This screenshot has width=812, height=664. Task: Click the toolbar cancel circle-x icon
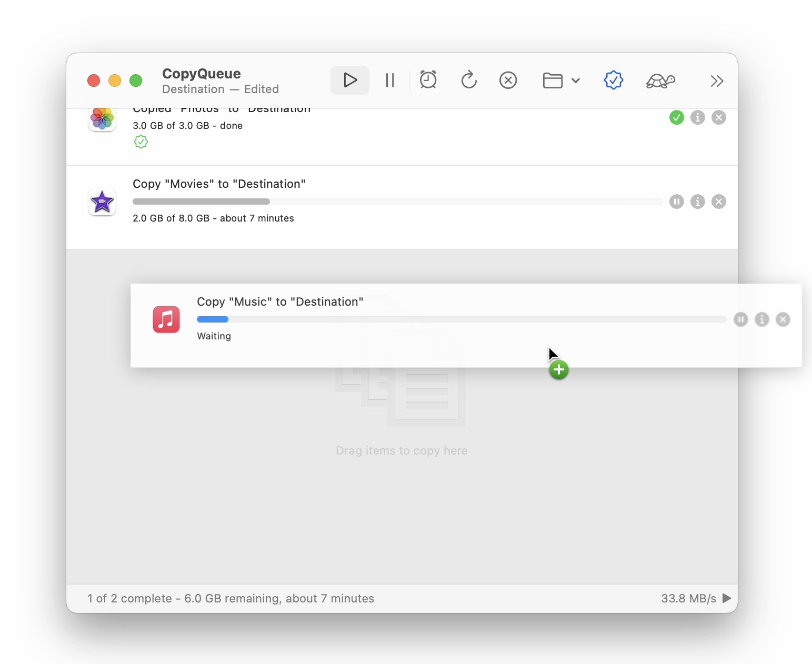point(508,81)
